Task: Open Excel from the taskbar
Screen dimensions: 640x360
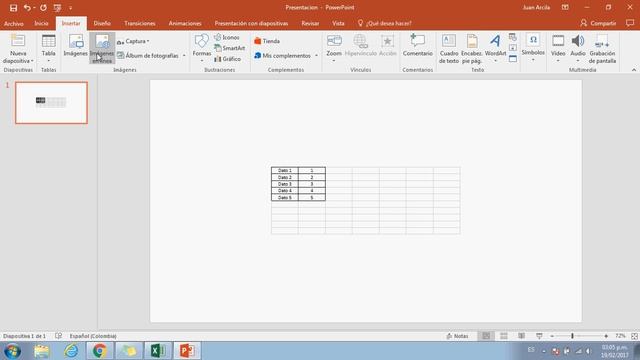Action: click(158, 351)
